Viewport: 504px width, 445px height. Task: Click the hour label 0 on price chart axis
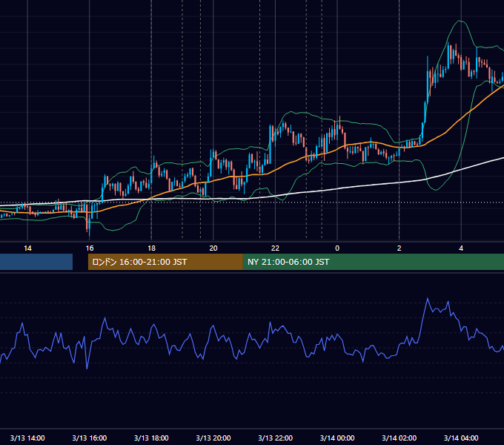(337, 248)
